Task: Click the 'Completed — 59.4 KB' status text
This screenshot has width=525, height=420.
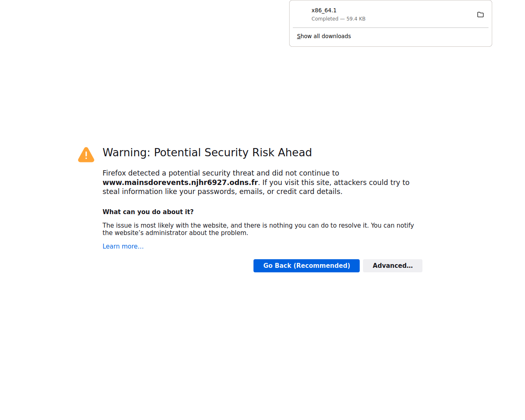Action: coord(338,19)
